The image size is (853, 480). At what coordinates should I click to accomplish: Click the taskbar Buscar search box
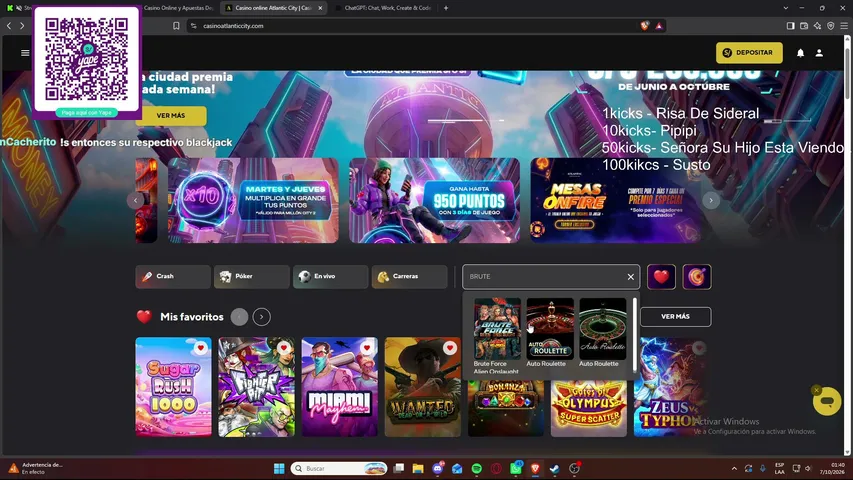(339, 469)
